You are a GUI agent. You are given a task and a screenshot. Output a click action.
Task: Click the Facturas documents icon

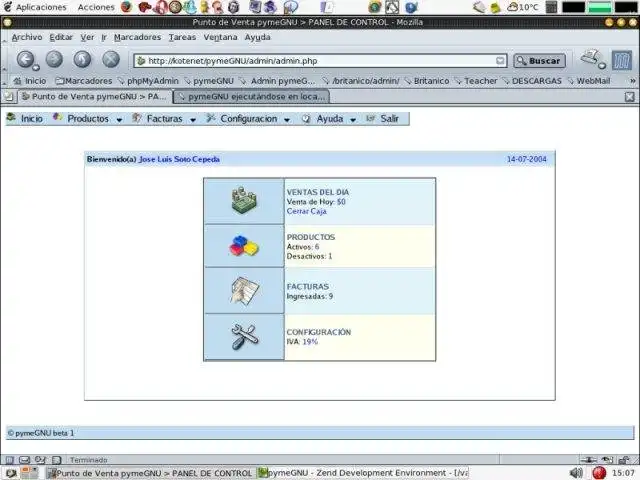(x=244, y=291)
